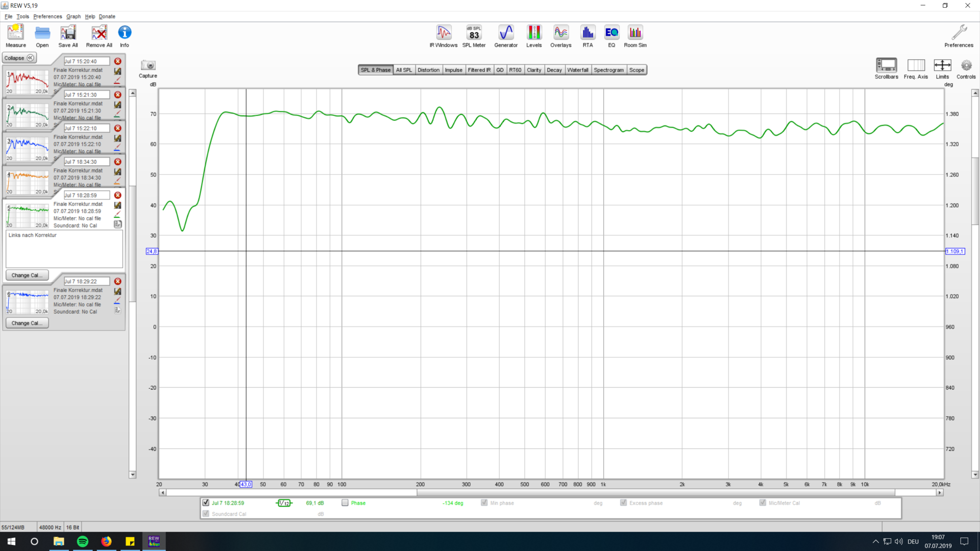Enable the Phase trace checkbox
The height and width of the screenshot is (551, 980).
(345, 503)
